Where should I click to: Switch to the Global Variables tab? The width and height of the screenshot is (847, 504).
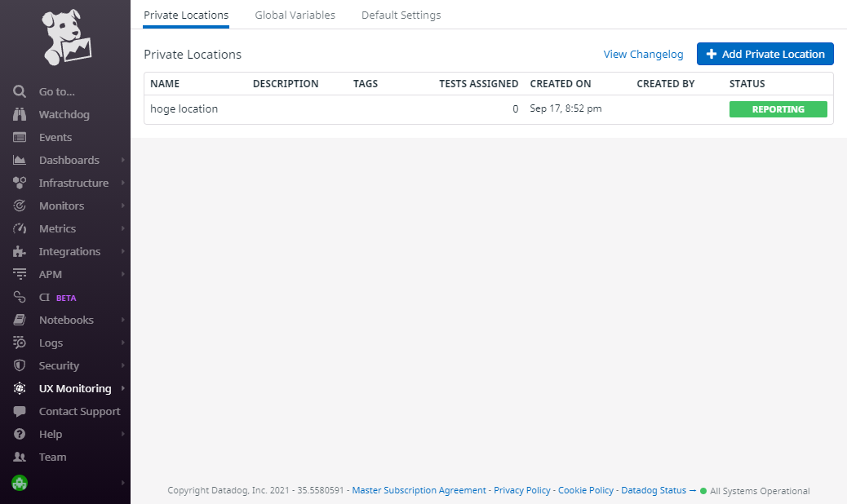point(295,15)
